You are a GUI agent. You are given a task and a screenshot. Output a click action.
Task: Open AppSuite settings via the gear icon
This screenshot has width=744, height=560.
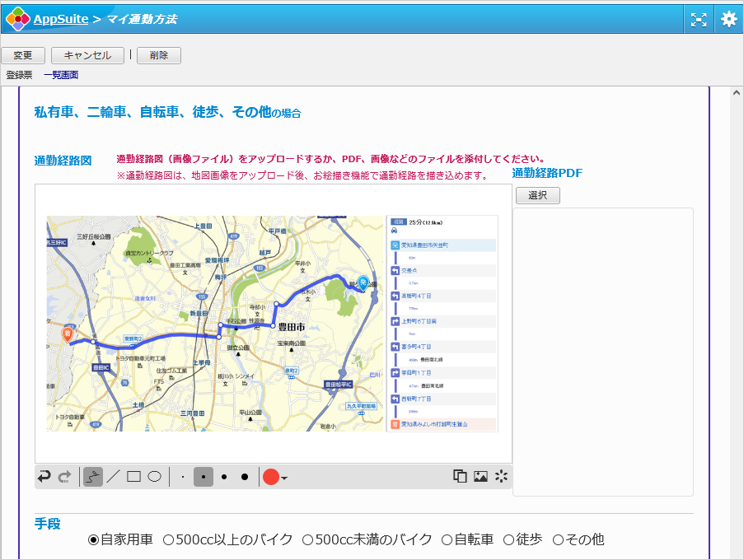click(x=728, y=18)
